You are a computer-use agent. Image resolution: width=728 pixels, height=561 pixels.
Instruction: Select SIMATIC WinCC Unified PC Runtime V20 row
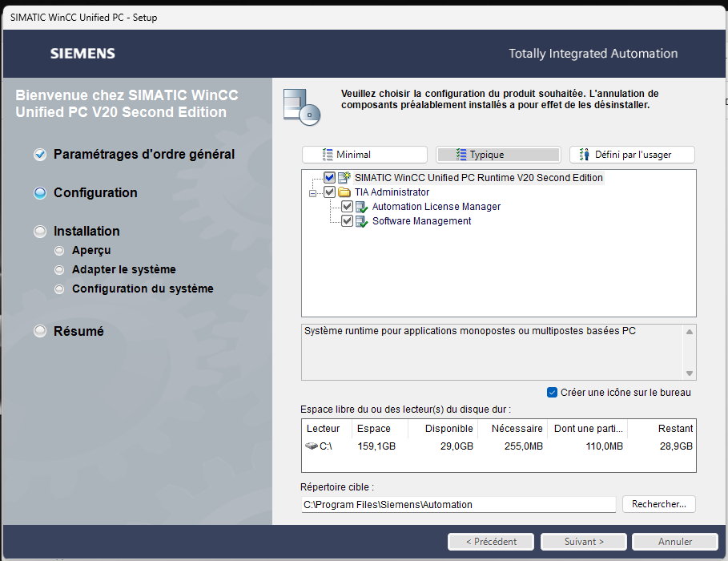coord(479,178)
